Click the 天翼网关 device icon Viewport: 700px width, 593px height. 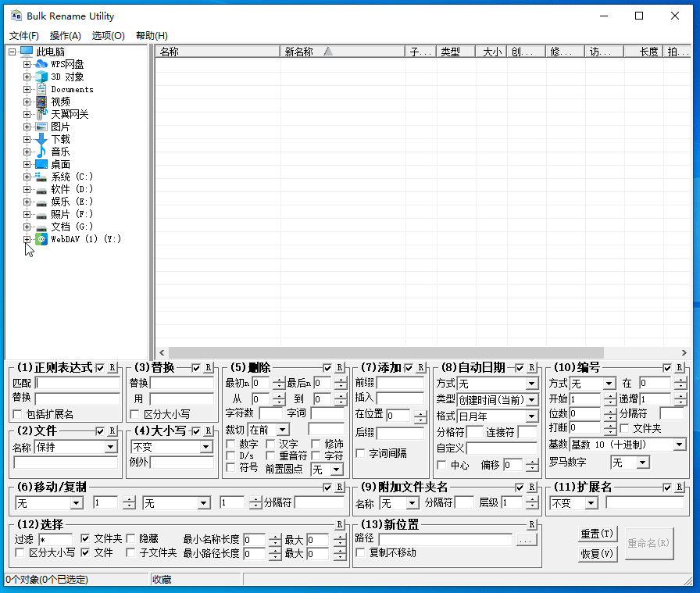[x=41, y=114]
